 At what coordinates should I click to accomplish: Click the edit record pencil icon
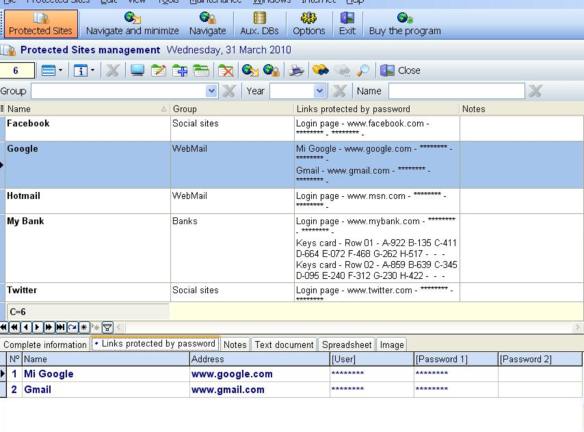pyautogui.click(x=159, y=70)
